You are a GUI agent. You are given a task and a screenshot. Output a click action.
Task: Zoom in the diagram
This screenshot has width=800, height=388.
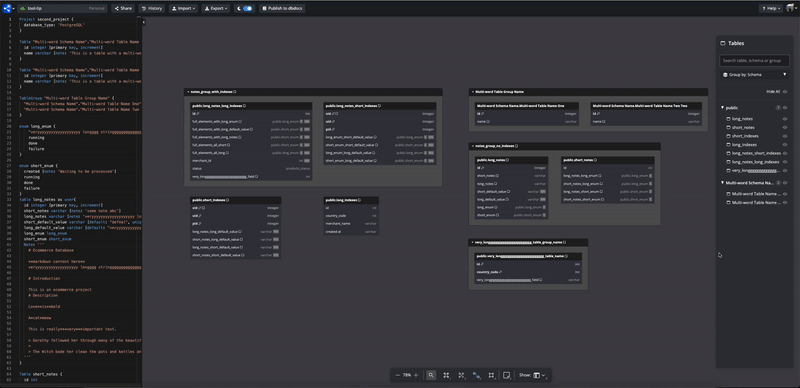tap(416, 375)
